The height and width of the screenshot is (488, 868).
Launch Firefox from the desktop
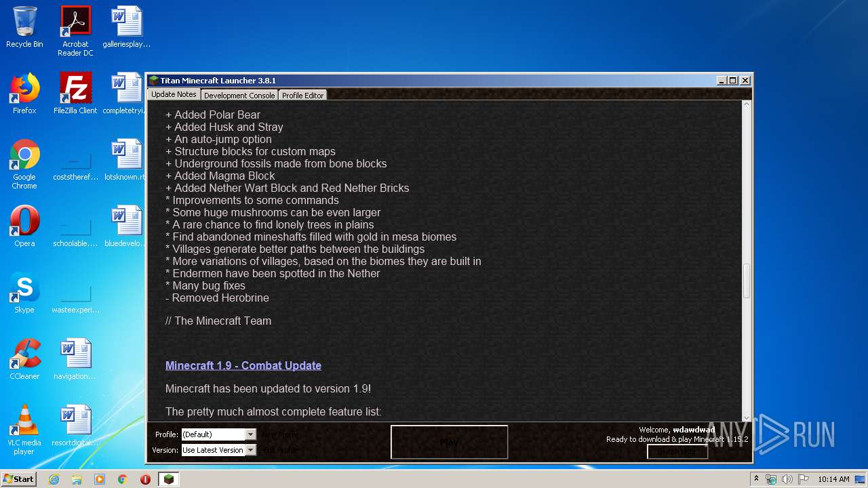click(x=24, y=94)
